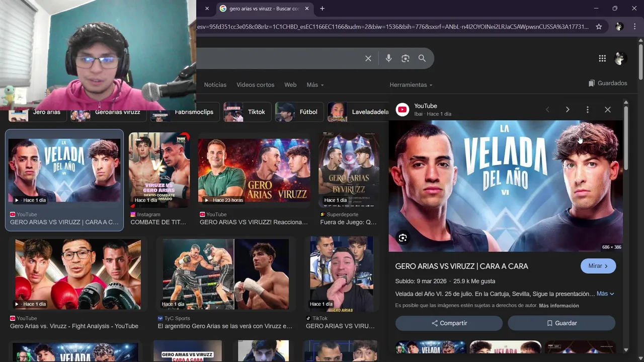The image size is (644, 362).
Task: Open Google Lens image search icon
Action: coord(406,58)
